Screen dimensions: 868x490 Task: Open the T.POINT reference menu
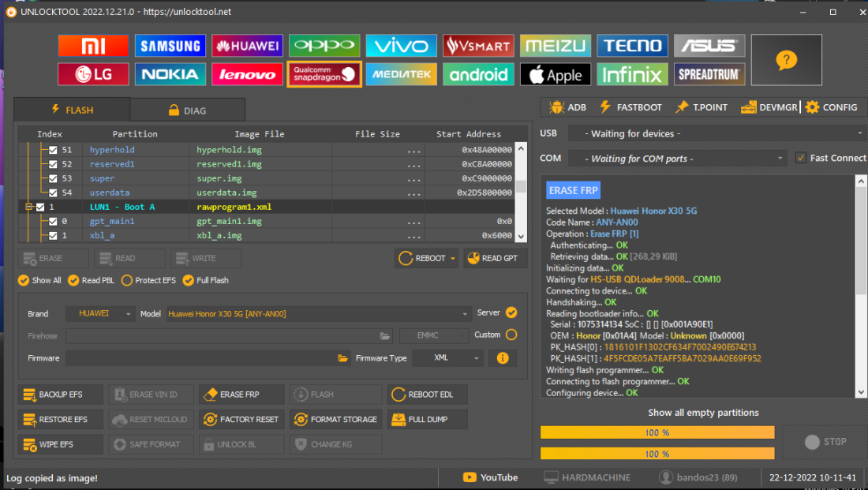coord(702,107)
